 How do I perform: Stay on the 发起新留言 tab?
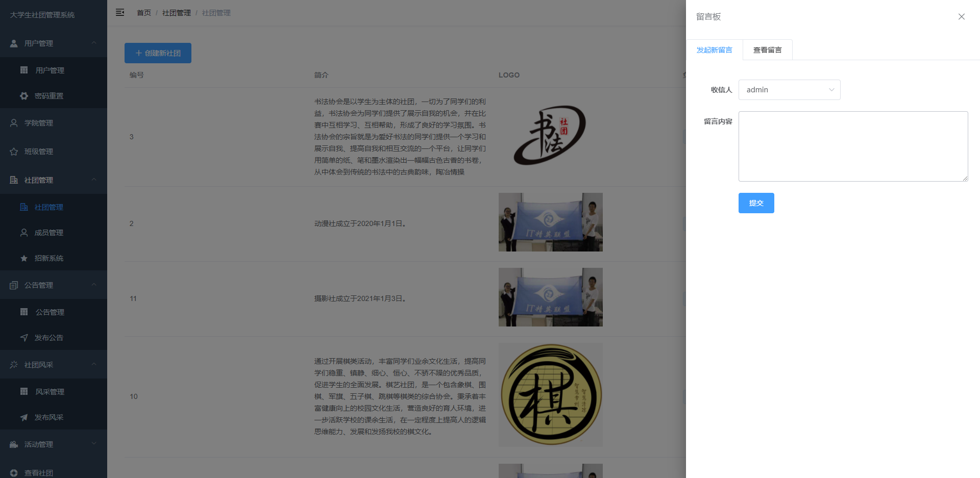[714, 49]
